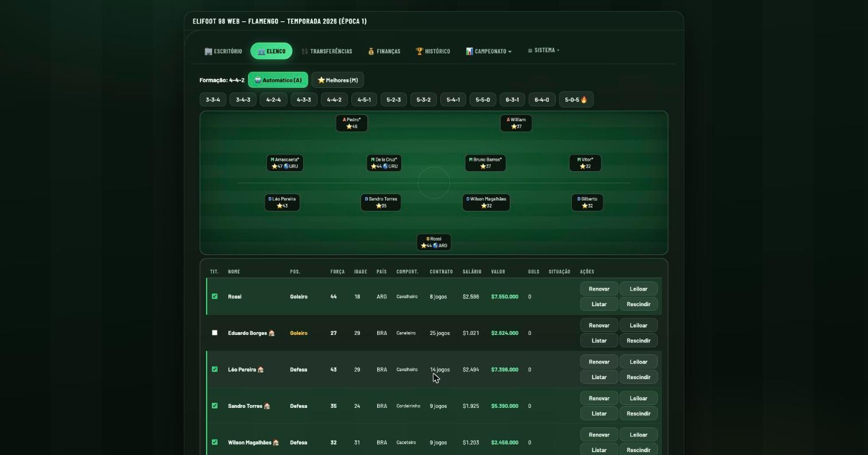The image size is (868, 455).
Task: Choose the 3-3-4 formation
Action: pyautogui.click(x=213, y=99)
